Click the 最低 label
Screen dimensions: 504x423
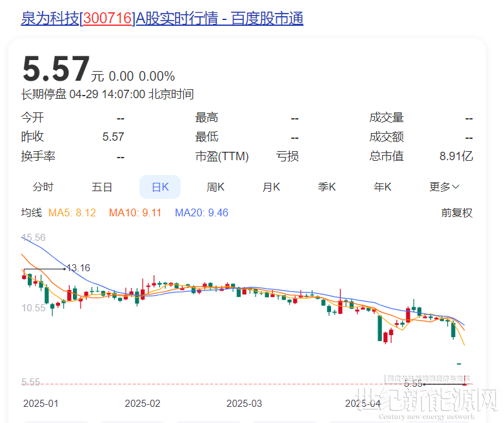pyautogui.click(x=207, y=137)
